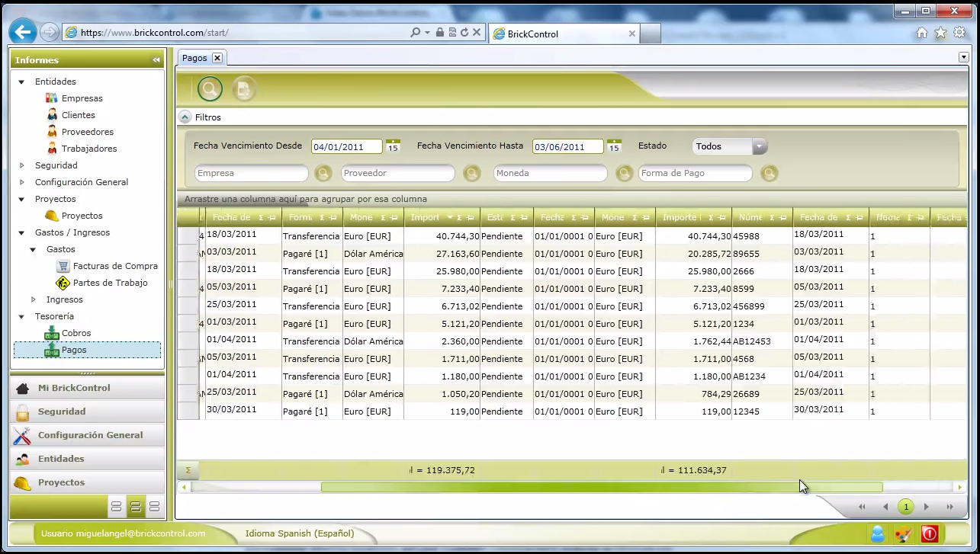Collapse the Informes side panel
This screenshot has height=554, width=980.
tap(156, 60)
